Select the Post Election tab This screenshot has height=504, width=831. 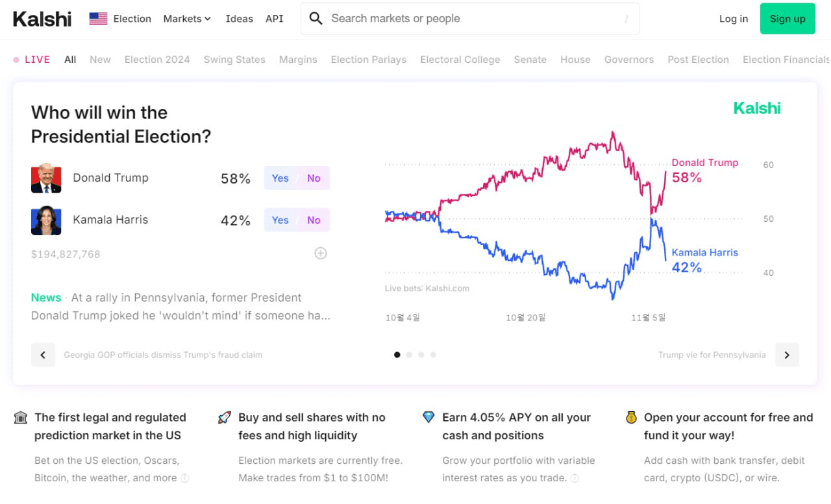(699, 60)
